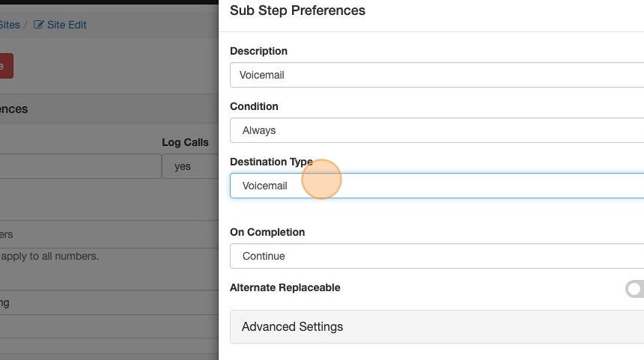644x360 pixels.
Task: Open the Destination Type dropdown showing Voicemail
Action: 437,186
